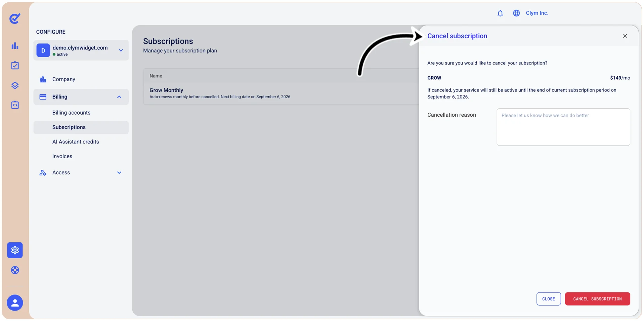Open the user profile avatar icon

tap(15, 303)
